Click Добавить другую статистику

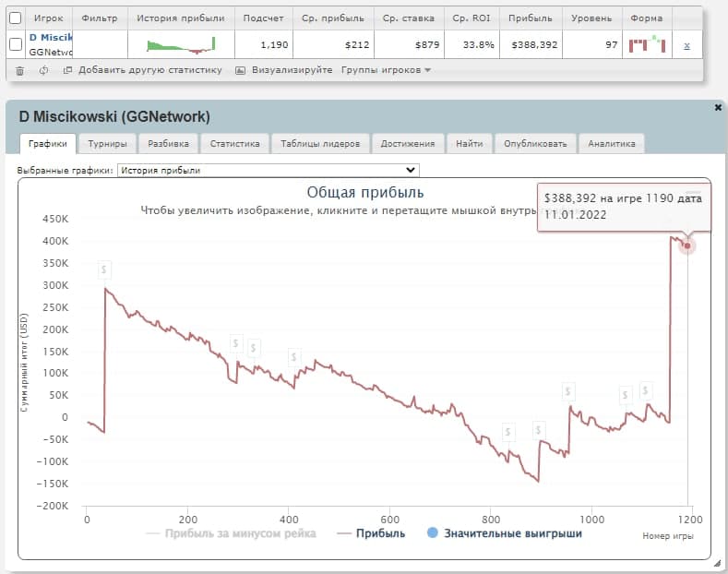[x=149, y=70]
